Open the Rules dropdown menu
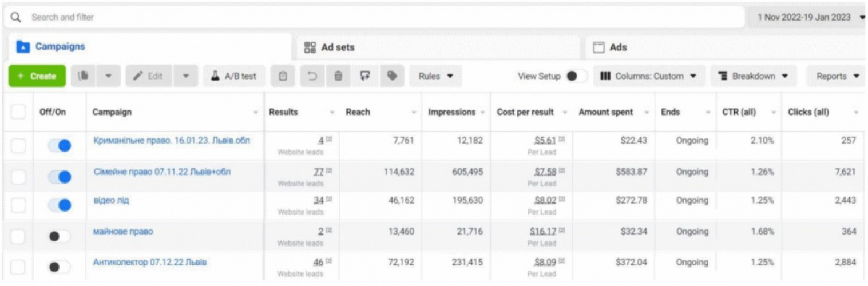Image resolution: width=868 pixels, height=286 pixels. (x=435, y=76)
